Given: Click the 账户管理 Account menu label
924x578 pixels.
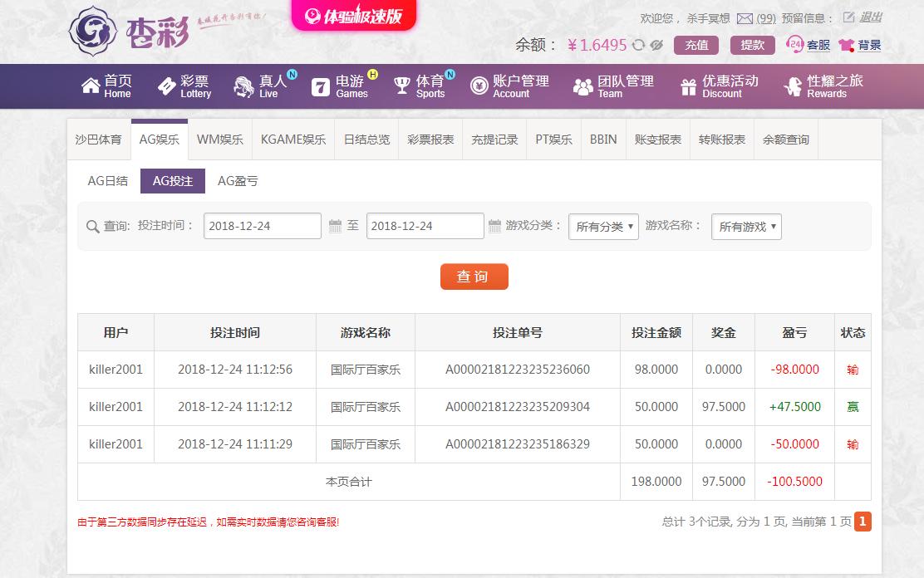Looking at the screenshot, I should [520, 86].
